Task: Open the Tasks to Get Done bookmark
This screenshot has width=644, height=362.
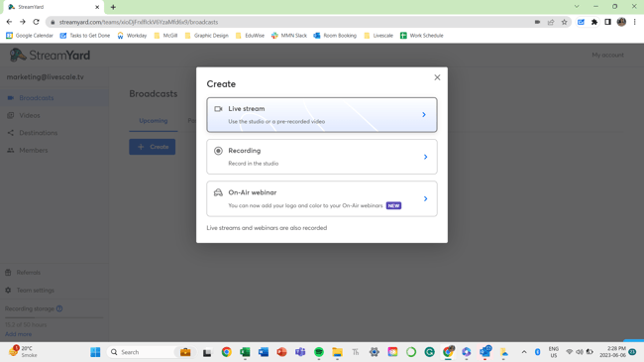Action: [85, 36]
